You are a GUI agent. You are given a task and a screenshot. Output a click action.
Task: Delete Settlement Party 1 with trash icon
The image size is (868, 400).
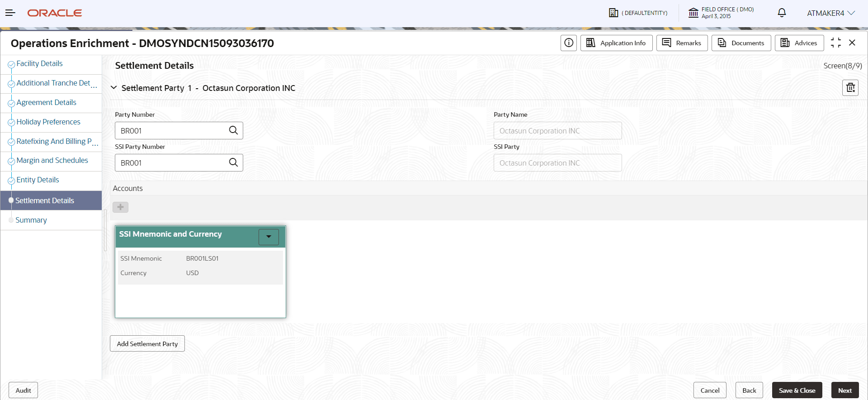click(x=850, y=88)
